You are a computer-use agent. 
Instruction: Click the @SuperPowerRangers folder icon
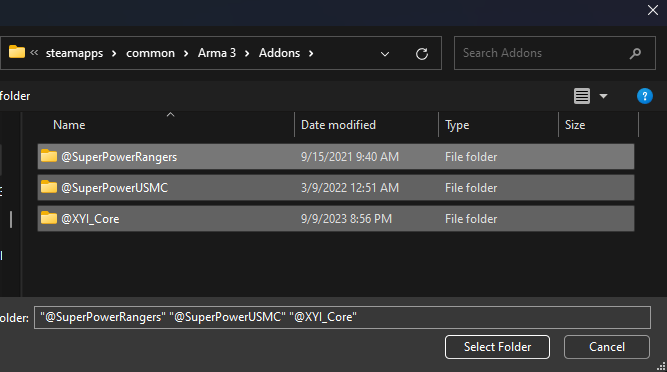tap(49, 156)
